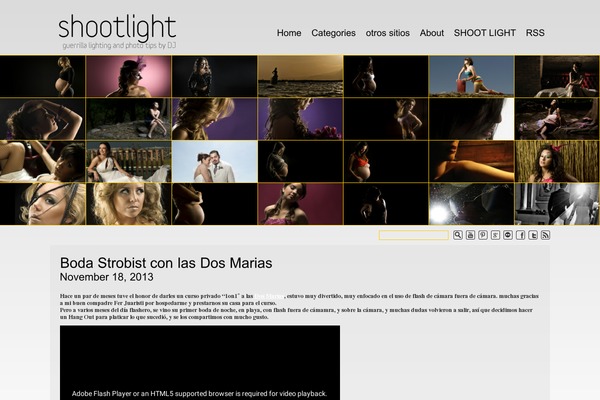Click the shootlight logo

(117, 27)
